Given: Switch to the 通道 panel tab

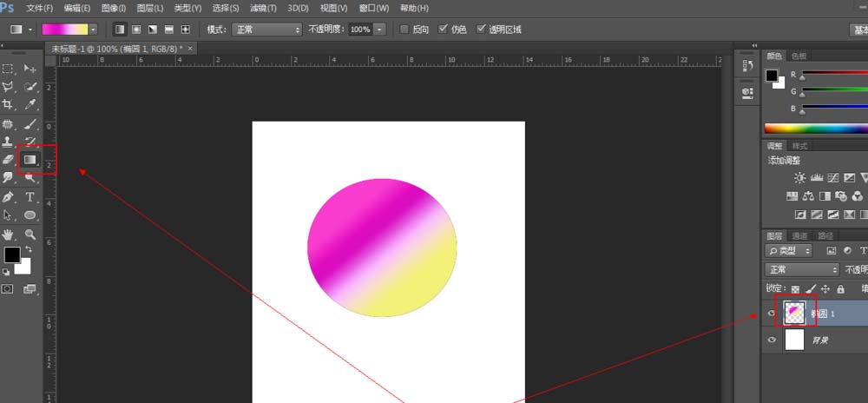Looking at the screenshot, I should [800, 235].
